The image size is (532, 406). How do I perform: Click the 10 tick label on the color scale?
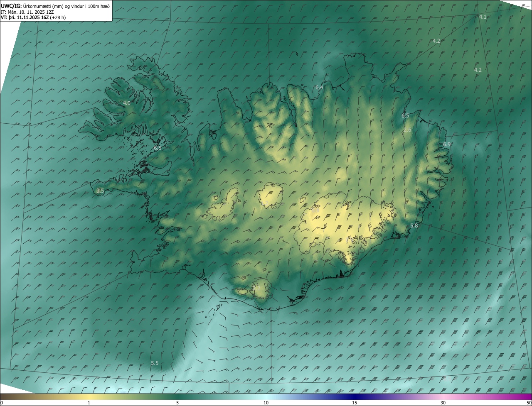(266, 403)
